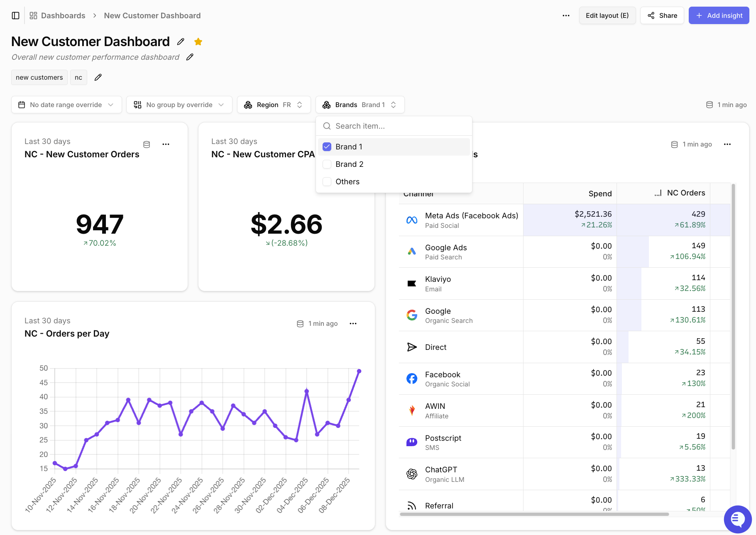This screenshot has width=756, height=535.
Task: Click the ChatGPT 333.33% growth value
Action: tap(687, 479)
